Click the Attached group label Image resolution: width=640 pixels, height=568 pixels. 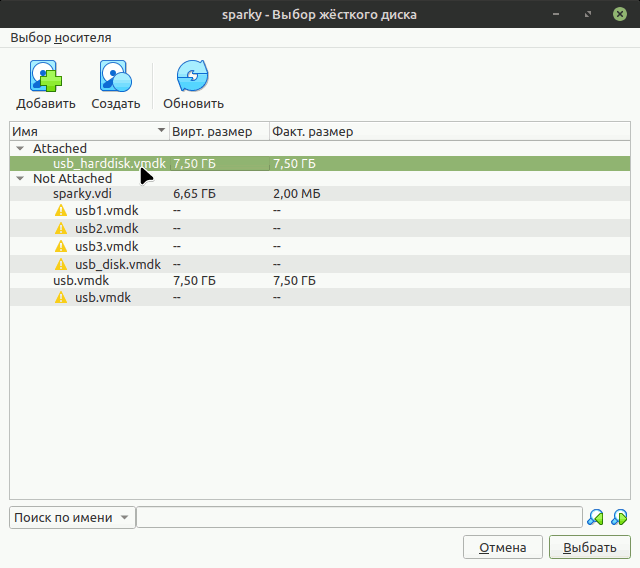click(60, 148)
